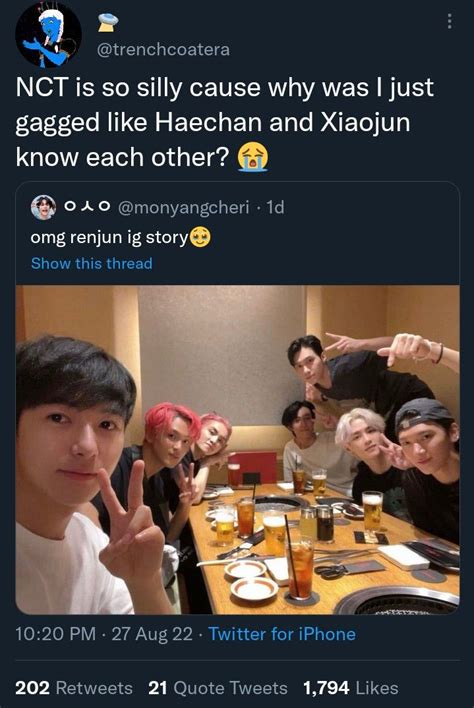Tap the pleading emoji in the quoted tweet
This screenshot has width=474, height=708.
(200, 238)
